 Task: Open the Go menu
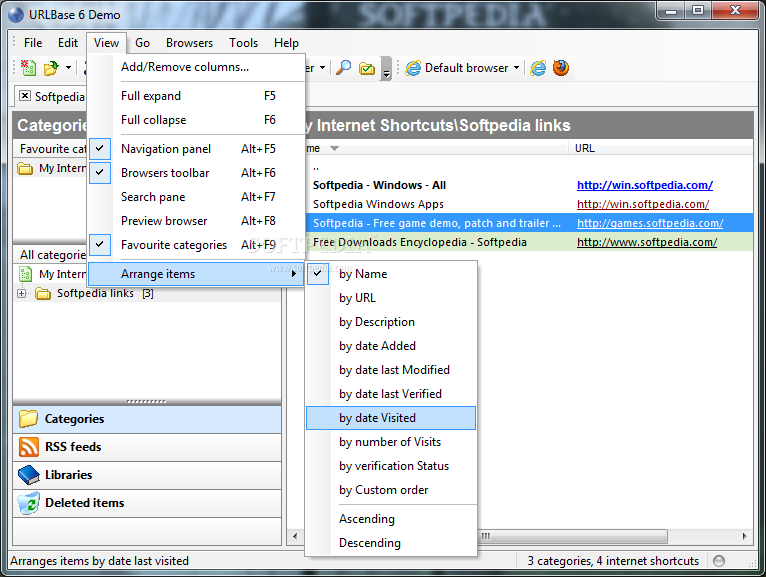click(x=142, y=43)
